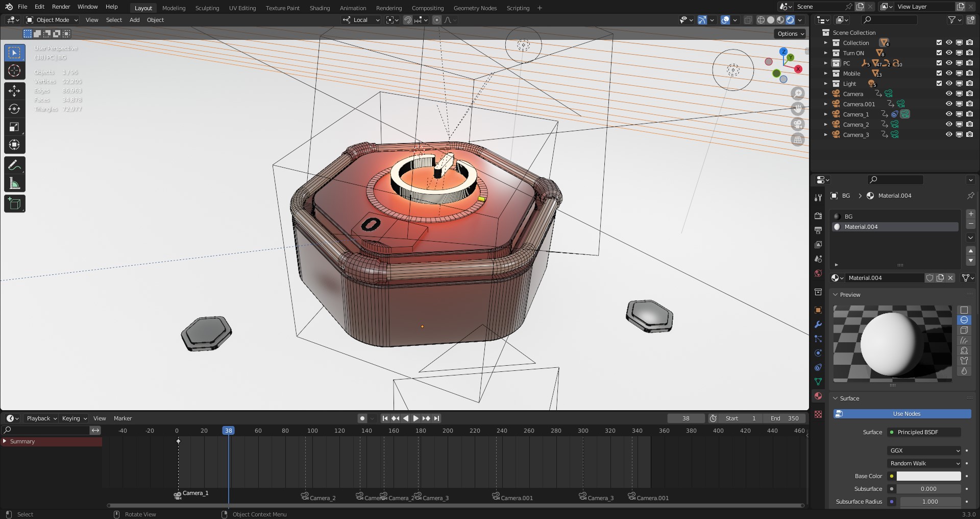
Task: Open the GGX distribution dropdown
Action: (x=923, y=451)
